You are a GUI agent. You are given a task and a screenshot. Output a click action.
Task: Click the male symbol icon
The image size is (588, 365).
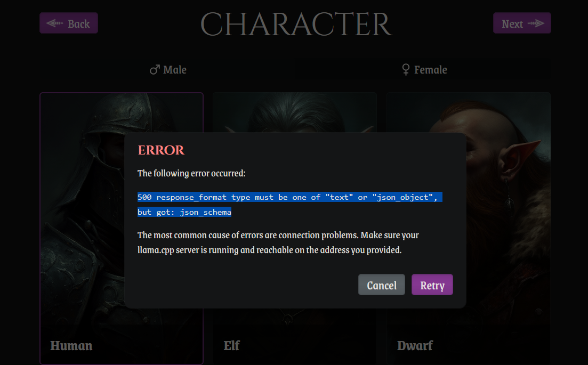pyautogui.click(x=155, y=70)
